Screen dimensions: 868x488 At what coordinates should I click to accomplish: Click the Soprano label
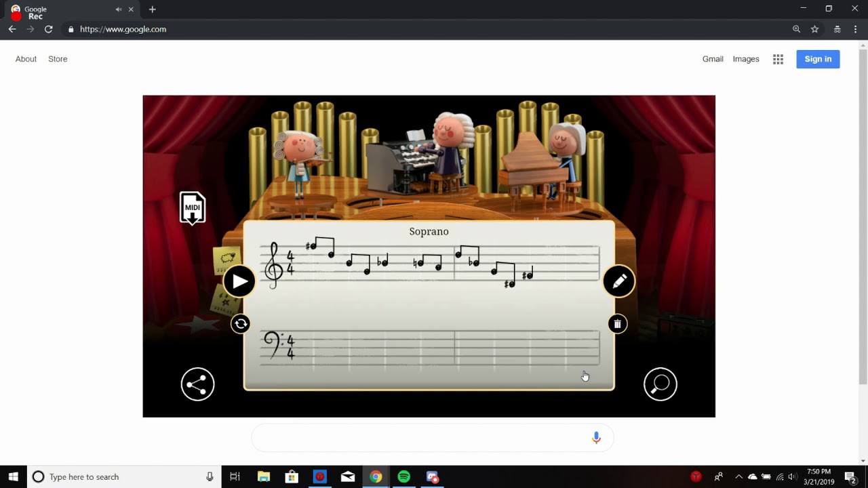pyautogui.click(x=429, y=232)
